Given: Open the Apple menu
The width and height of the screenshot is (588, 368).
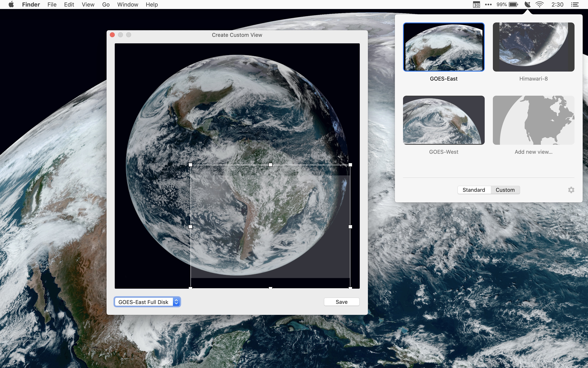Looking at the screenshot, I should pyautogui.click(x=11, y=4).
